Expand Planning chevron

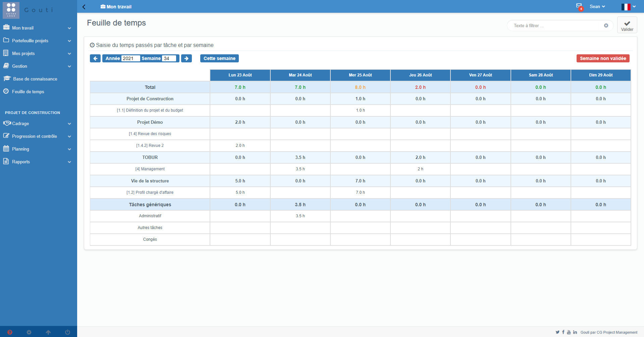(69, 149)
